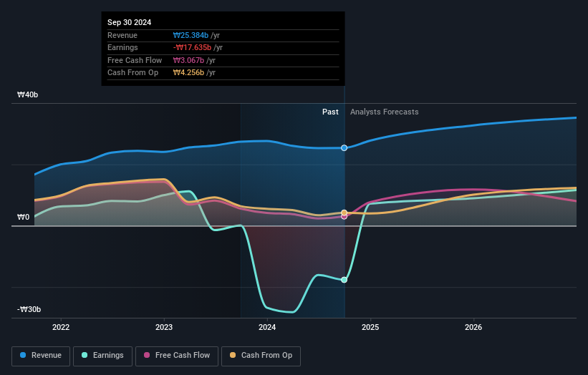Click the 2025 x-axis label
This screenshot has height=375, width=588.
[x=370, y=328]
